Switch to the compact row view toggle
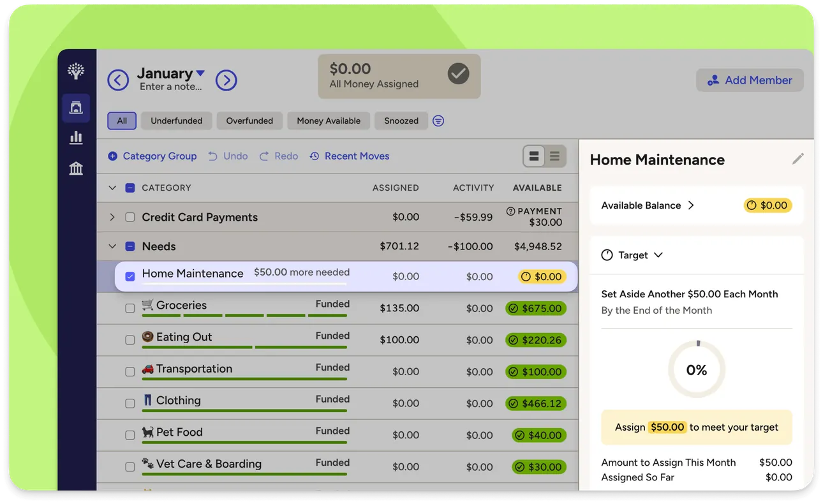The height and width of the screenshot is (504, 823). click(x=555, y=156)
